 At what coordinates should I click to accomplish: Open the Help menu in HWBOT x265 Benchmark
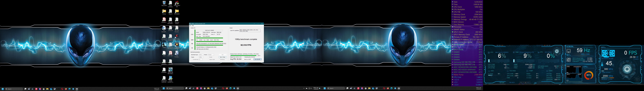click(193, 25)
